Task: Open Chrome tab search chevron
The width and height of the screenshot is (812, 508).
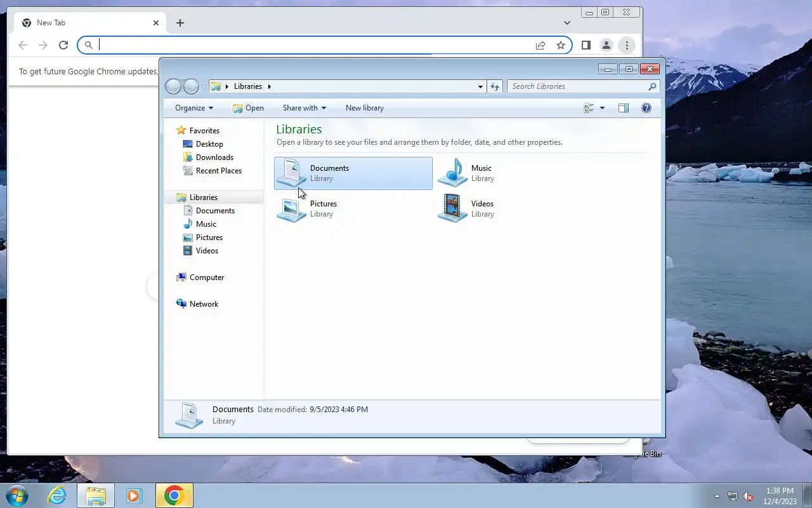Action: (567, 23)
